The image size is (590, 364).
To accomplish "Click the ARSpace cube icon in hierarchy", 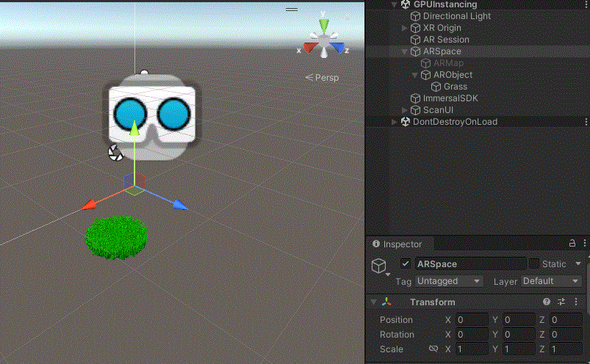I will tap(415, 51).
